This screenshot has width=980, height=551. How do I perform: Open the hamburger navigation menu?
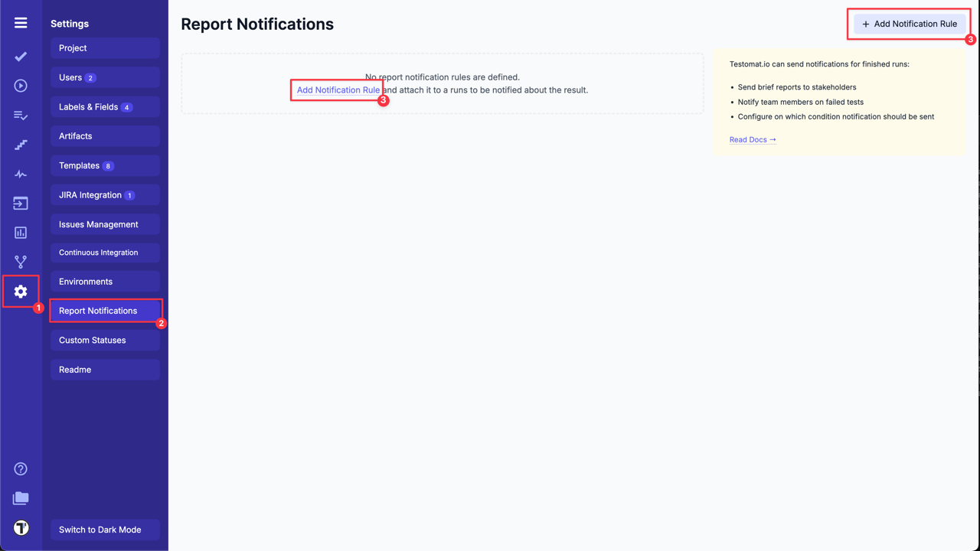click(21, 23)
